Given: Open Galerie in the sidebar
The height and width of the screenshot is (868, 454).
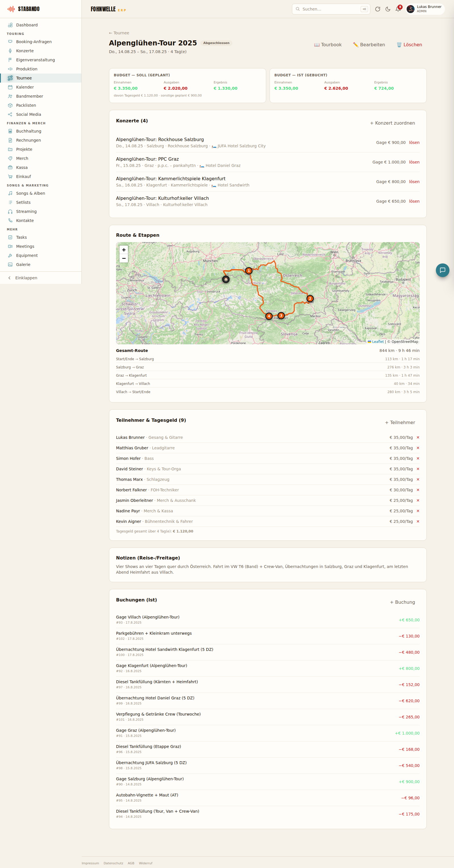Looking at the screenshot, I should point(41,265).
